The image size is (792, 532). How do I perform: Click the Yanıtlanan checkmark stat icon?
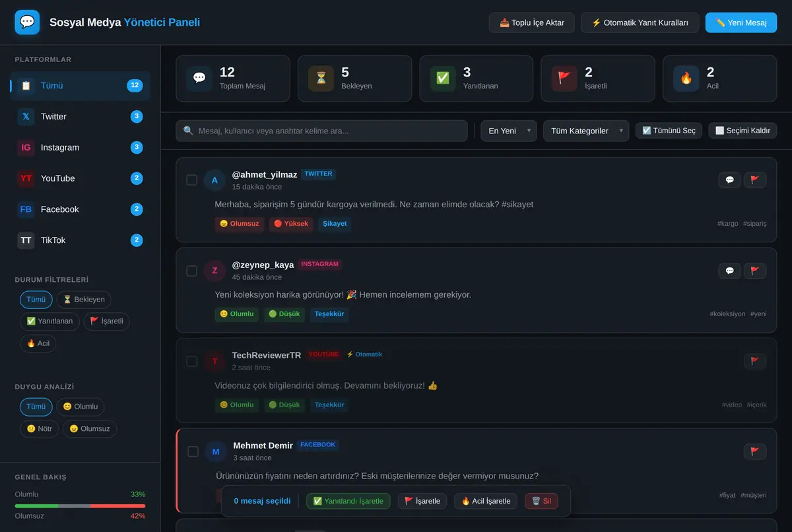pyautogui.click(x=443, y=78)
